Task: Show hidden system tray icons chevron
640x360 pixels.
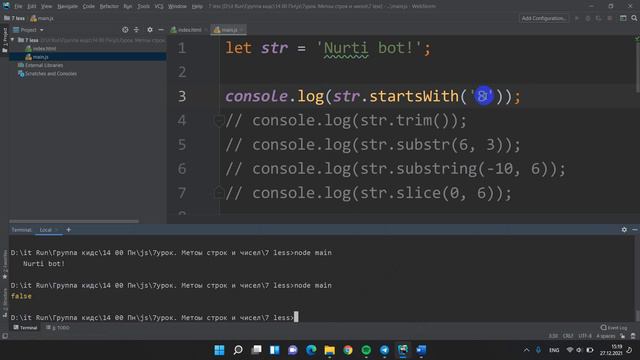Action: 527,350
